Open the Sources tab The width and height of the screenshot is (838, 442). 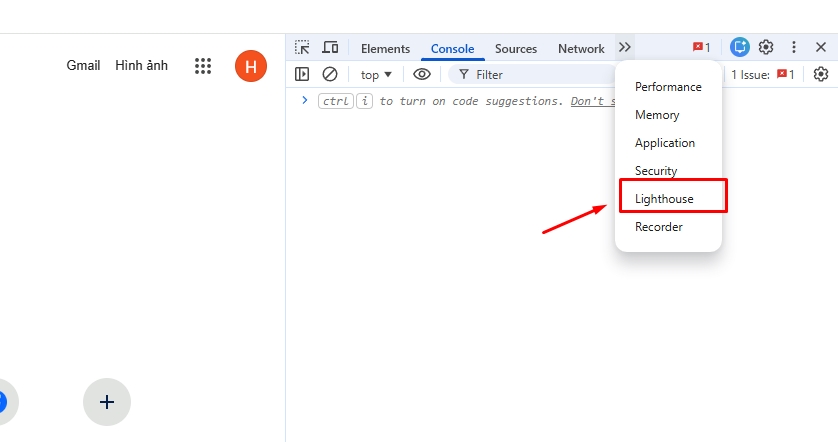click(516, 49)
